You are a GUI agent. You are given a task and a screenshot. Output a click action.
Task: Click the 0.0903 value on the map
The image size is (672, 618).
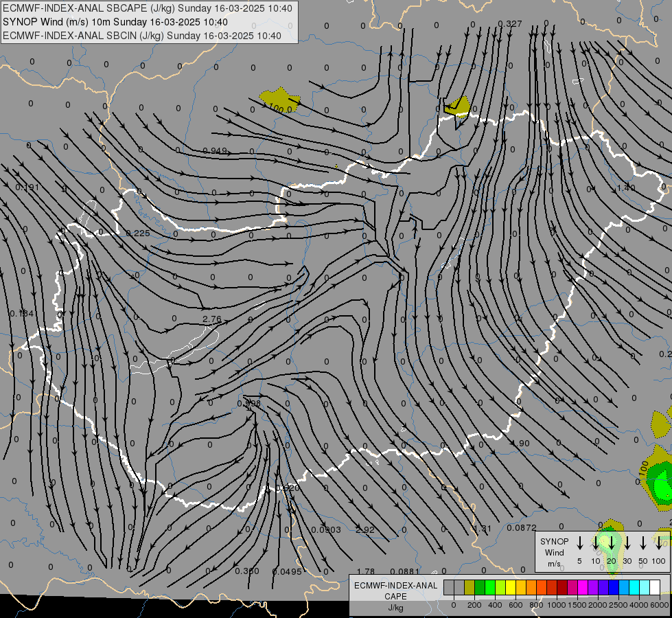(326, 529)
